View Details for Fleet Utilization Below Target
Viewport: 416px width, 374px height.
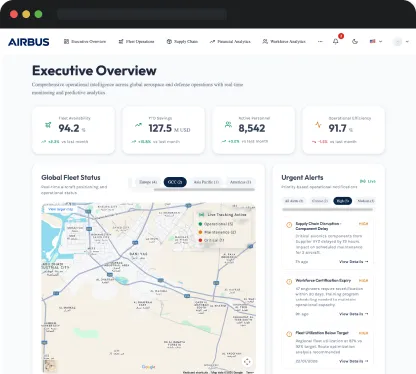coord(354,361)
